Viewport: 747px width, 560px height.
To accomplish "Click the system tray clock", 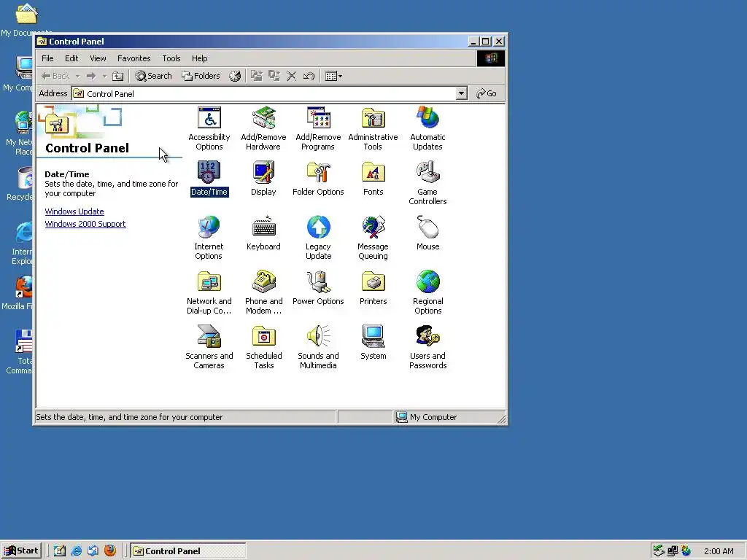I will (x=719, y=551).
